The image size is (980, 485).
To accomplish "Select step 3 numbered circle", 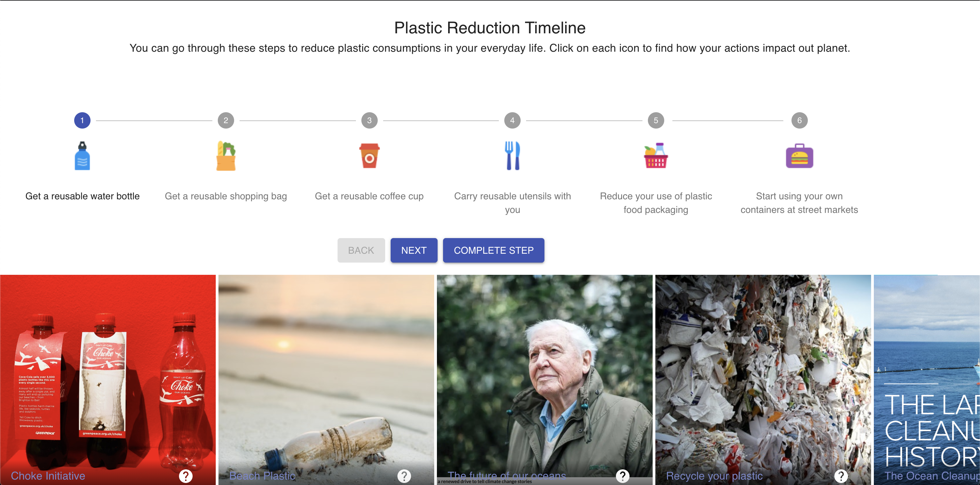I will tap(369, 121).
